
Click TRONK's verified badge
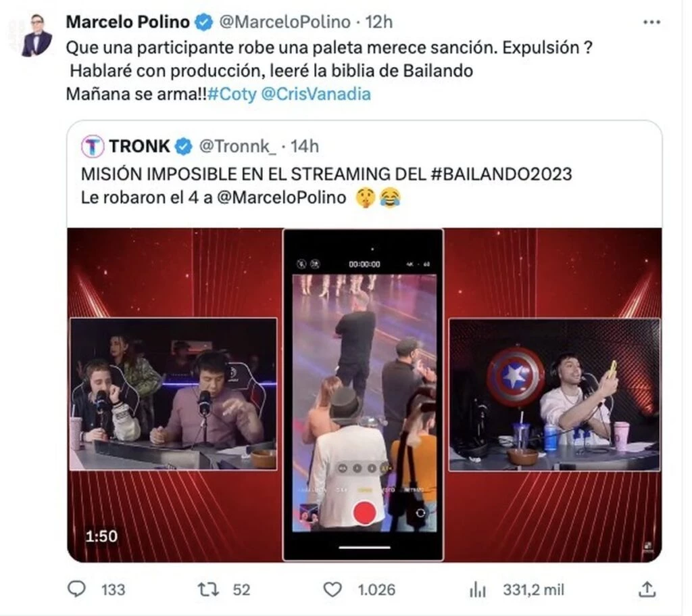(x=184, y=146)
